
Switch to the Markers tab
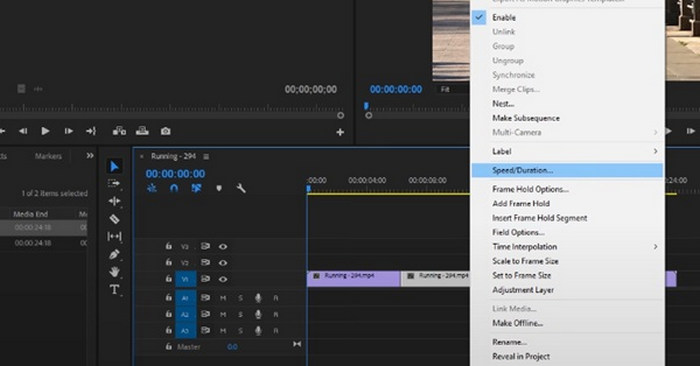(48, 156)
